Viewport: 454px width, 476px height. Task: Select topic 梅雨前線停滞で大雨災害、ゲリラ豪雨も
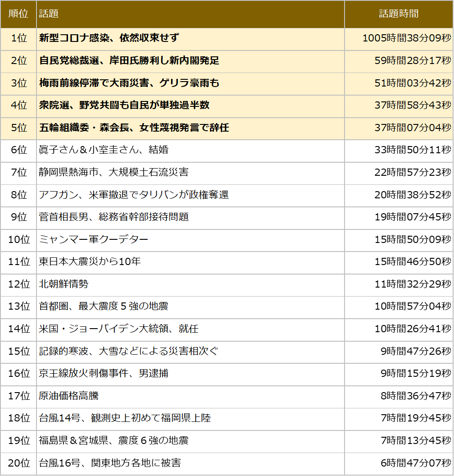(129, 83)
